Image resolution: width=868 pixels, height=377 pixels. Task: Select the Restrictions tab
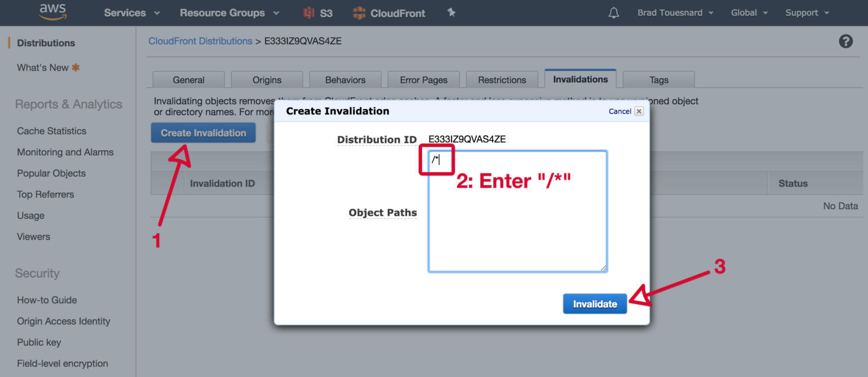(502, 80)
